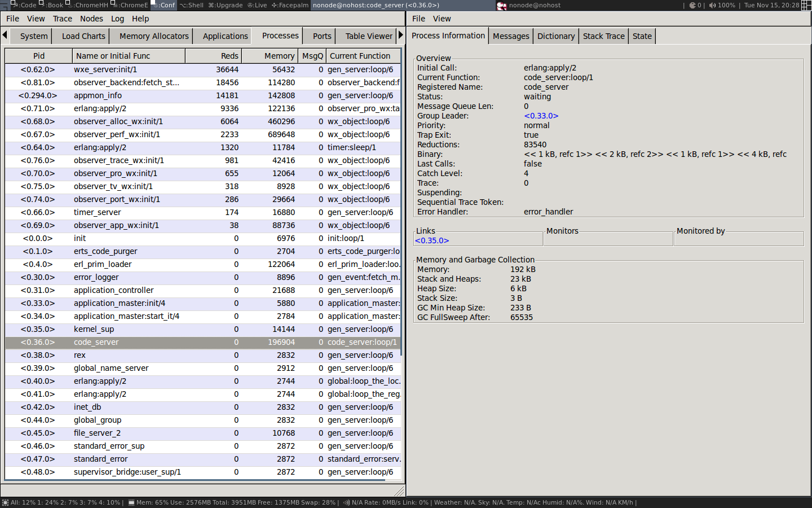This screenshot has width=812, height=508.
Task: Select the highlighted code_server row
Action: (203, 342)
